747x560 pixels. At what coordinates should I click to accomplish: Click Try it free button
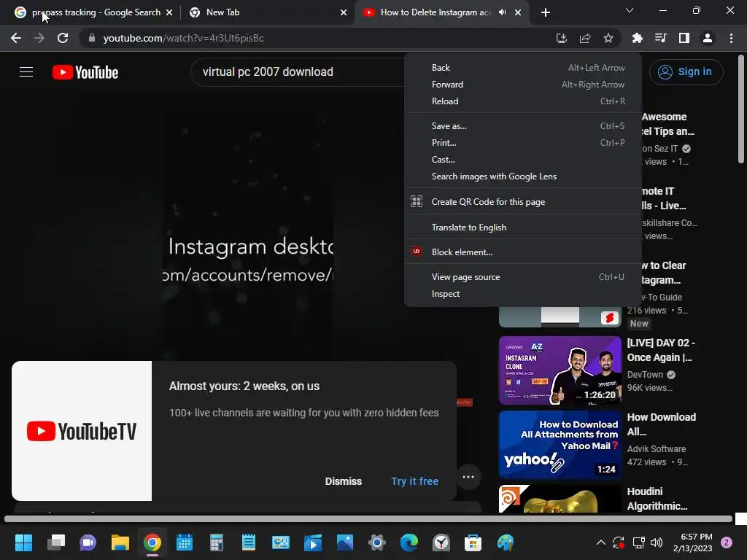point(414,481)
